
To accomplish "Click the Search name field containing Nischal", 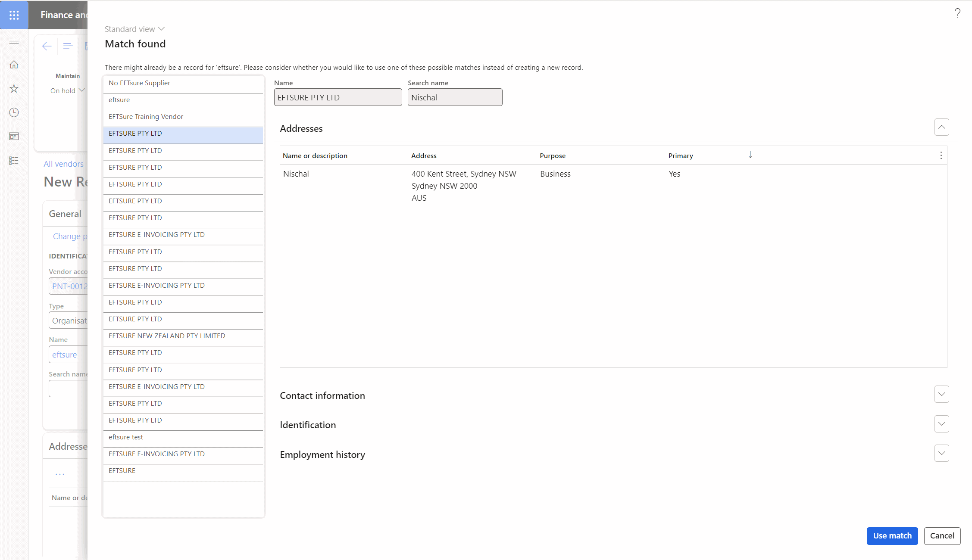I will tap(455, 97).
